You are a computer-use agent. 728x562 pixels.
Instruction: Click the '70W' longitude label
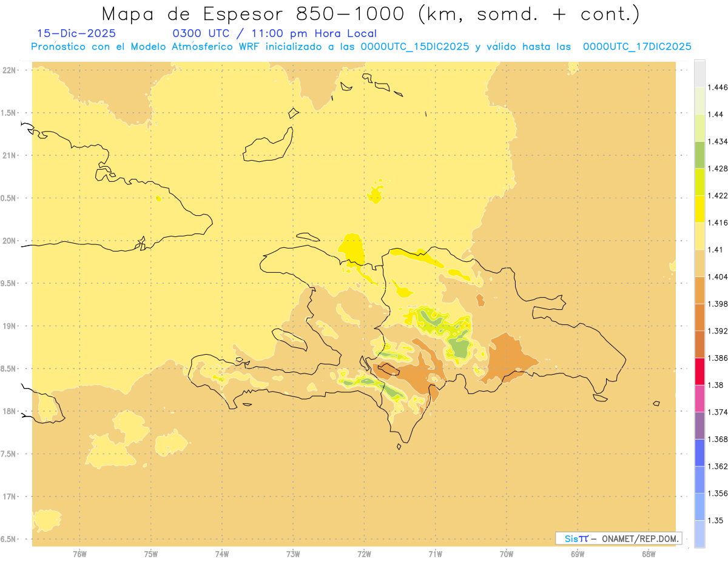tap(507, 554)
